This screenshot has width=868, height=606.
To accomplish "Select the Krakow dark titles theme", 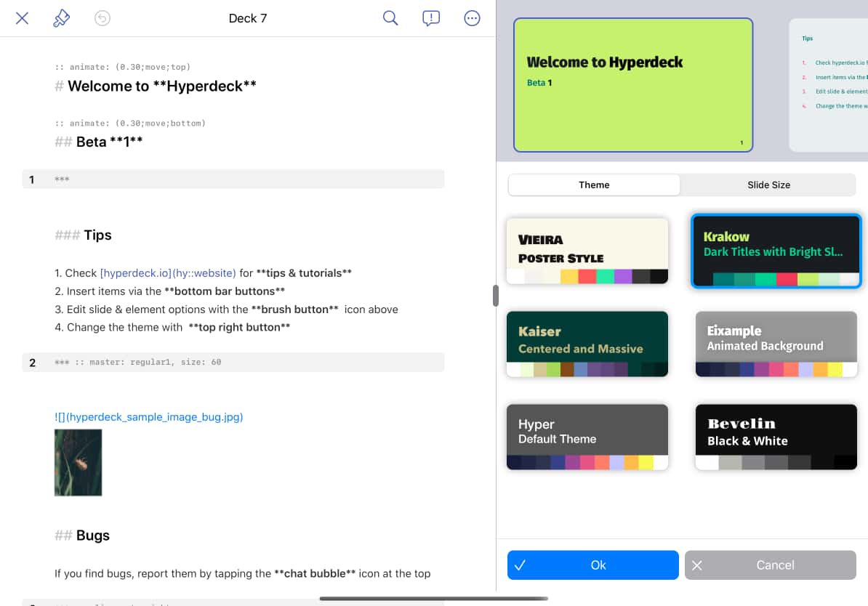I will tap(776, 251).
